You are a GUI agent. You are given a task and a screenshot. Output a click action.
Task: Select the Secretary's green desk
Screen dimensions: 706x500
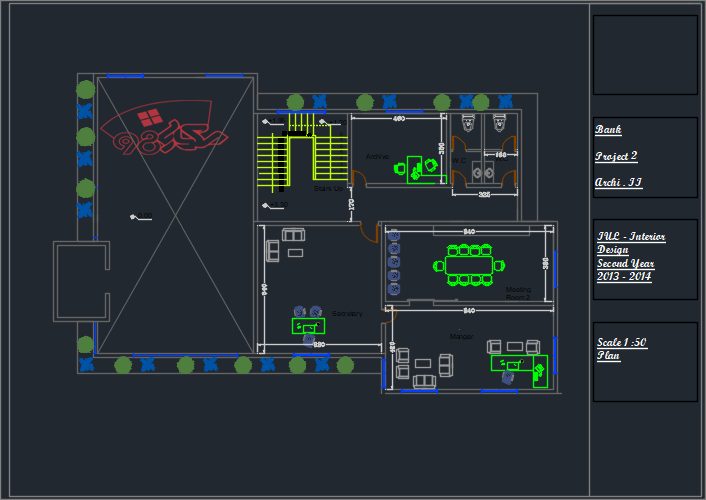coord(309,325)
